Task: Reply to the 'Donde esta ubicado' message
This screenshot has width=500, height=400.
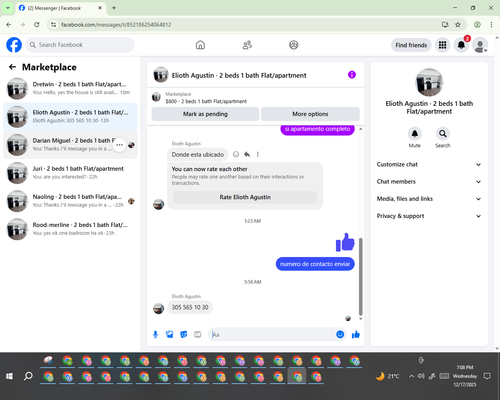Action: coord(247,154)
